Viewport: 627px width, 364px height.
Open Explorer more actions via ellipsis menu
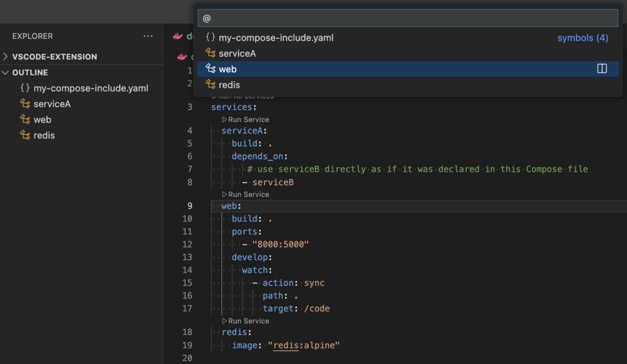click(148, 36)
